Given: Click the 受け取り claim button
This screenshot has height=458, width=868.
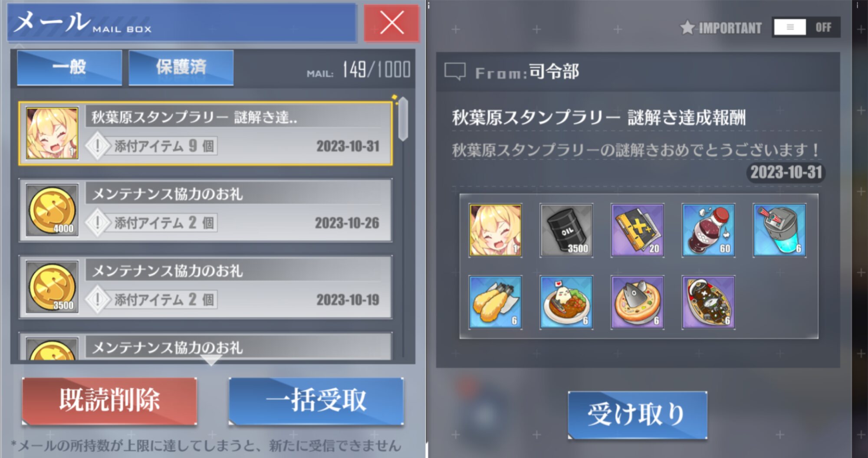Looking at the screenshot, I should coord(638,415).
